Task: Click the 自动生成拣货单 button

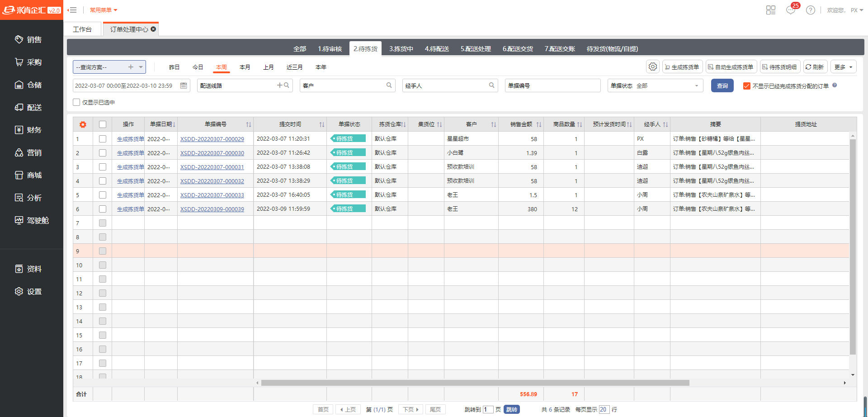Action: tap(731, 67)
